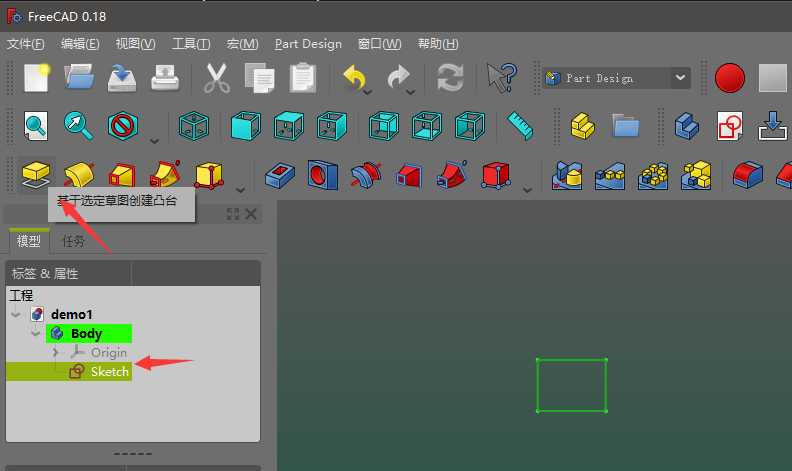Open the additive primitives dropdown arrow

(240, 190)
